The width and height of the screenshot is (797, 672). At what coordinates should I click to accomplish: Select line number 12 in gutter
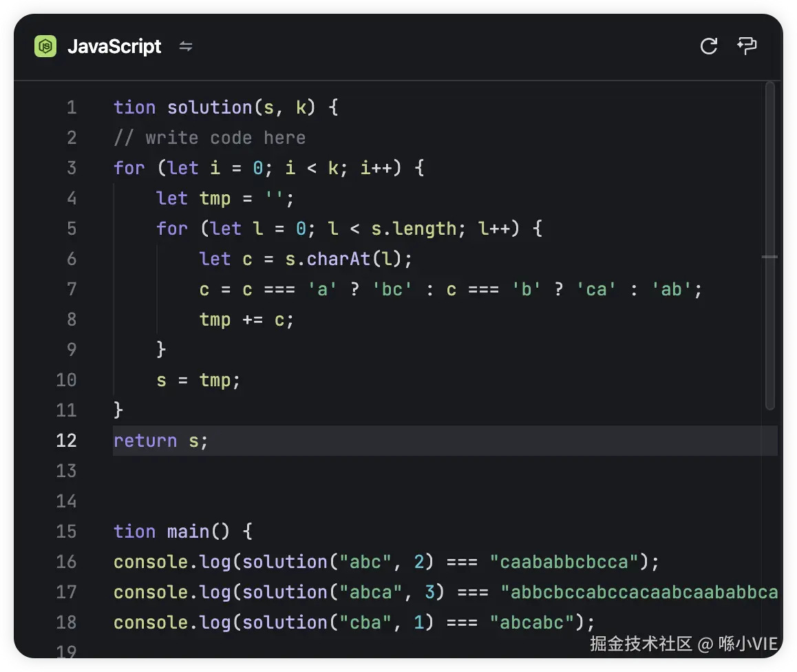click(66, 441)
